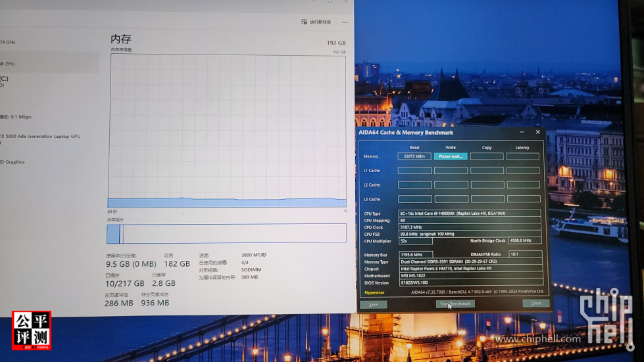Minimize the AIDA64 benchmark window
The width and height of the screenshot is (644, 362).
tap(522, 132)
